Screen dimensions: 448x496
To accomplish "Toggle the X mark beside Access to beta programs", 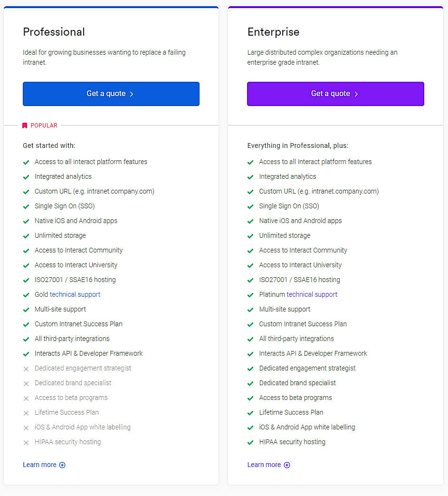I will pyautogui.click(x=26, y=398).
